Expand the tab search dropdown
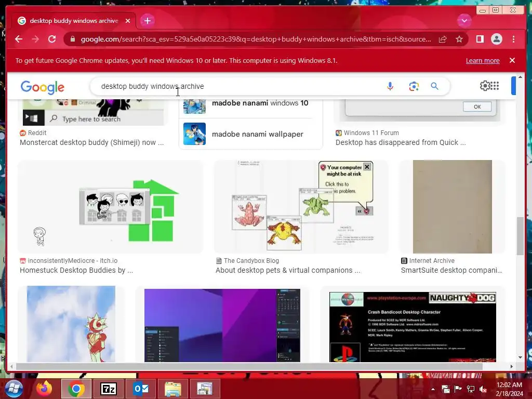Screen dimensions: 532x399 [x=464, y=21]
